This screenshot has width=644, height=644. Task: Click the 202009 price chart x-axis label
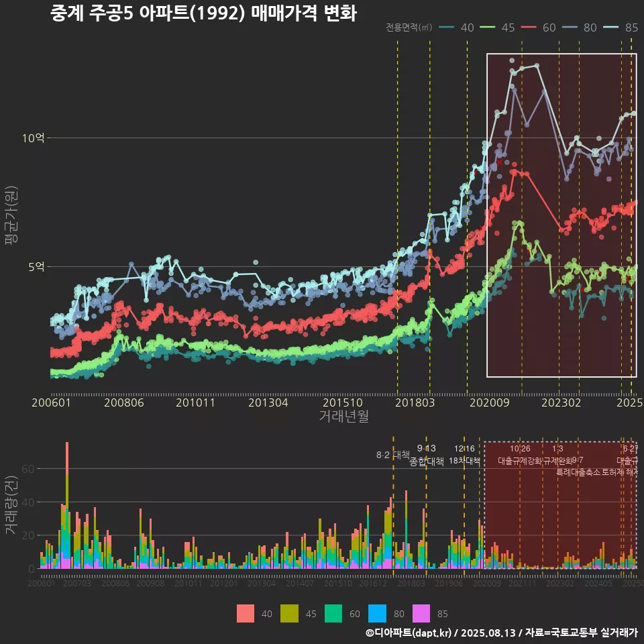click(490, 402)
